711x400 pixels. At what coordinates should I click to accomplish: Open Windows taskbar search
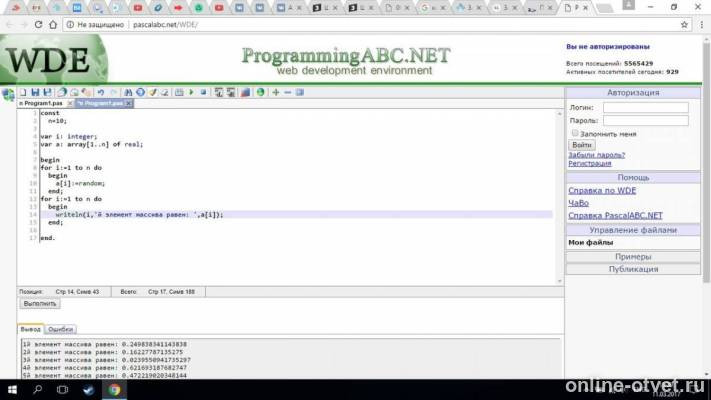pyautogui.click(x=38, y=390)
